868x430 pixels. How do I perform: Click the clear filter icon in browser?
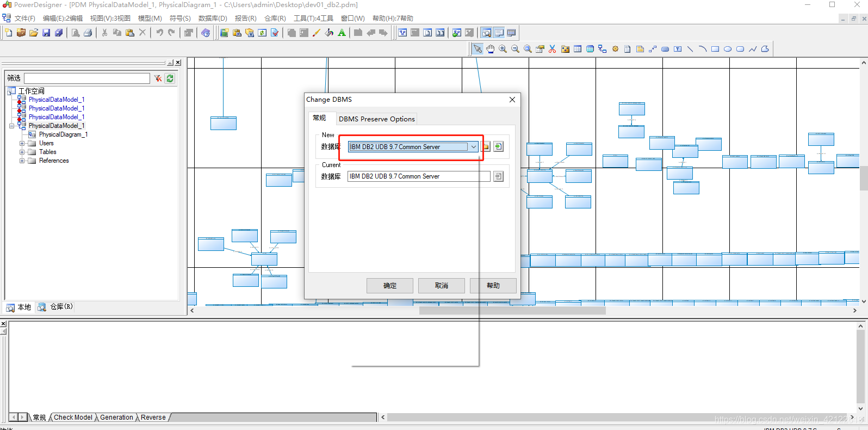(158, 78)
